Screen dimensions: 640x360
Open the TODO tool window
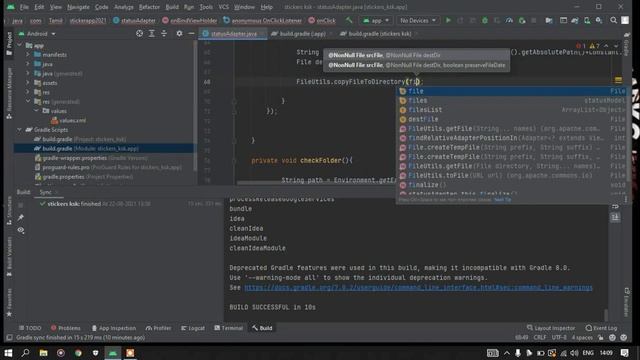click(x=30, y=328)
